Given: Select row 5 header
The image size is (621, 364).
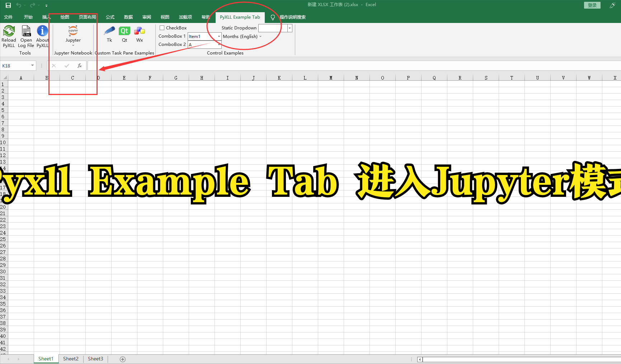Looking at the screenshot, I should [3, 110].
